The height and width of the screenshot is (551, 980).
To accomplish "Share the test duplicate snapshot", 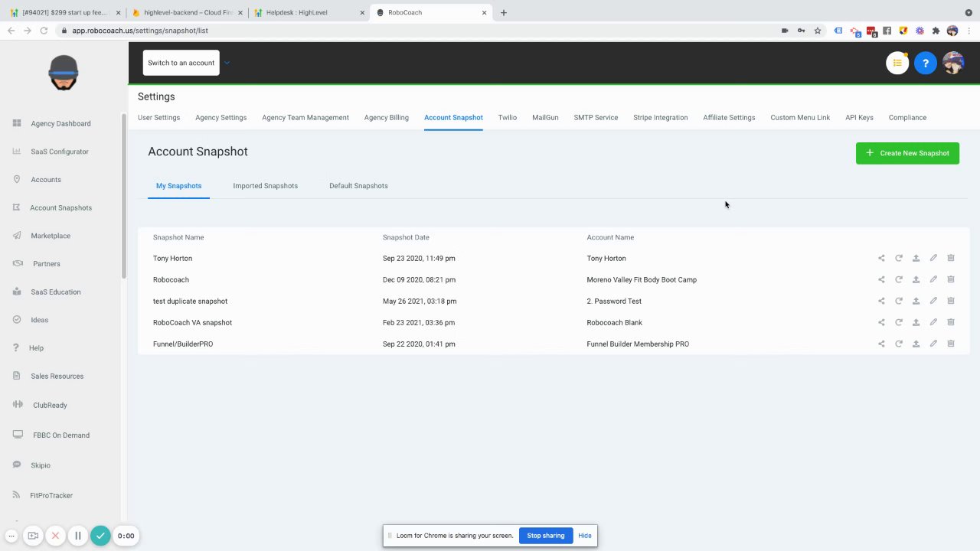I will click(881, 301).
